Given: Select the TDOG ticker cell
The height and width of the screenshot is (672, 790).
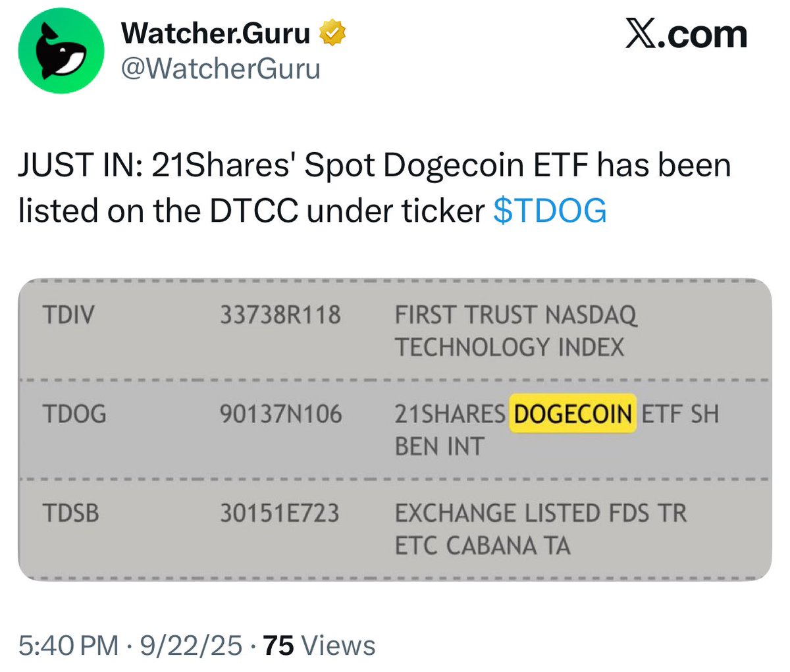Looking at the screenshot, I should click(x=74, y=414).
